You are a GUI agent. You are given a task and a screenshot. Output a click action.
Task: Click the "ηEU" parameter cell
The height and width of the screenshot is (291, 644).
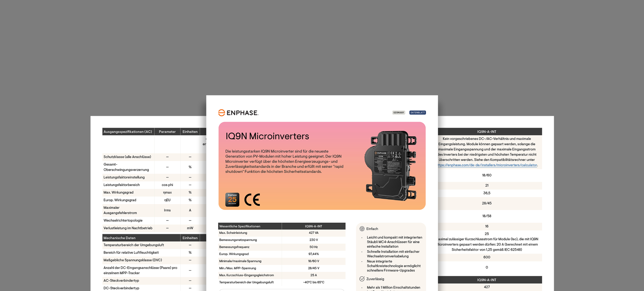pos(167,200)
